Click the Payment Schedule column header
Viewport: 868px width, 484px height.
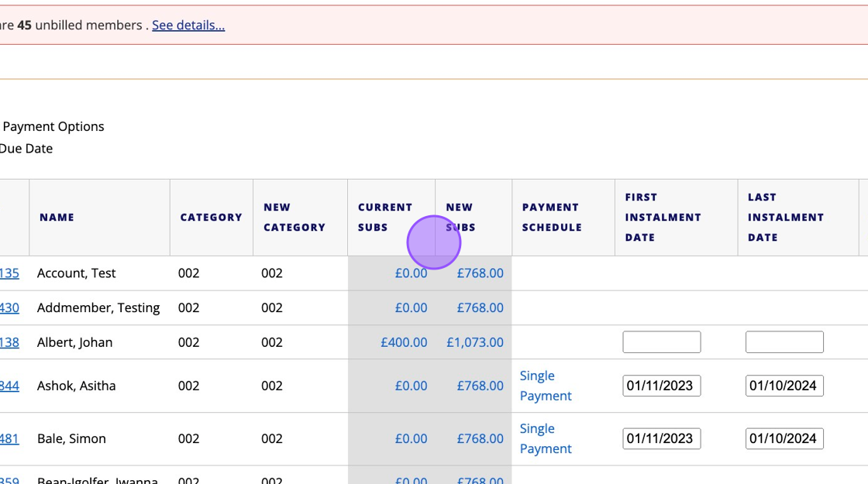click(551, 218)
